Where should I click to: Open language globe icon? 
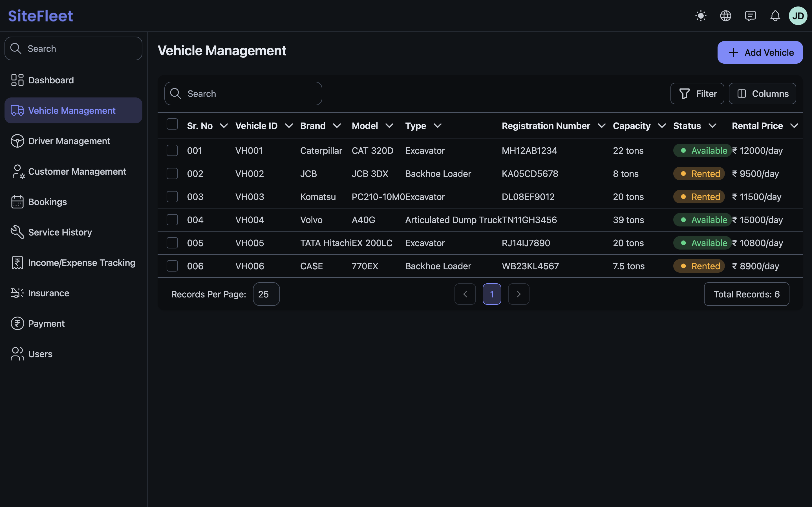[725, 16]
